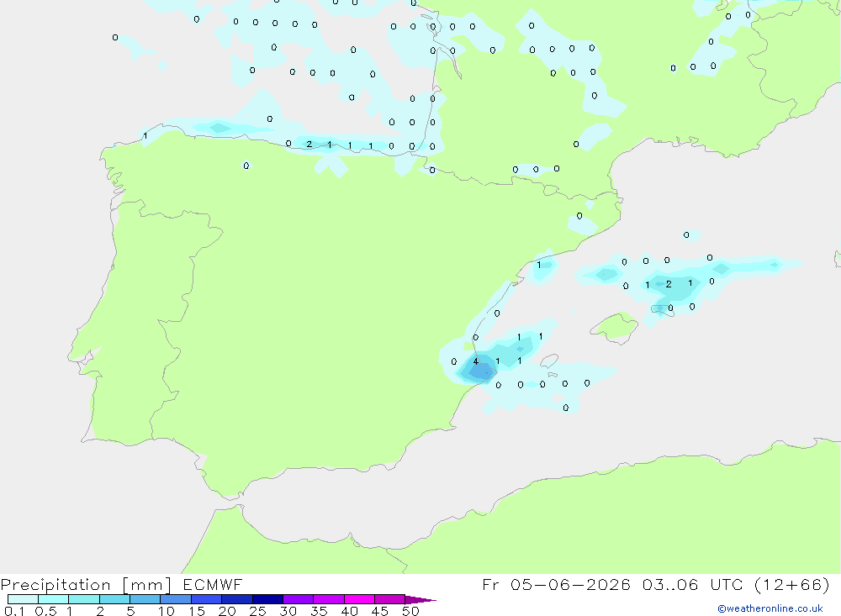Click the 40–45 mm magenta legend swatch
This screenshot has height=616, width=841.
[x=359, y=599]
